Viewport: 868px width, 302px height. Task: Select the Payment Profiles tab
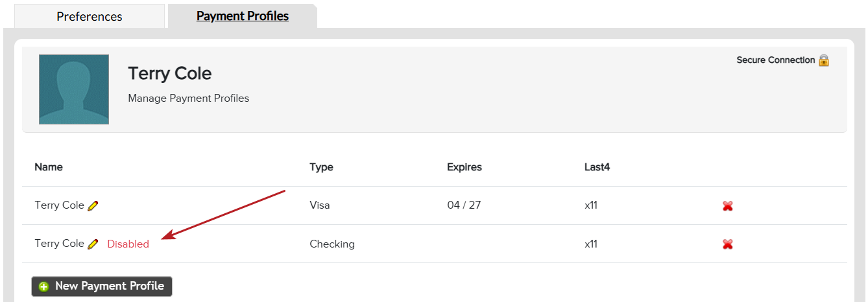point(243,16)
